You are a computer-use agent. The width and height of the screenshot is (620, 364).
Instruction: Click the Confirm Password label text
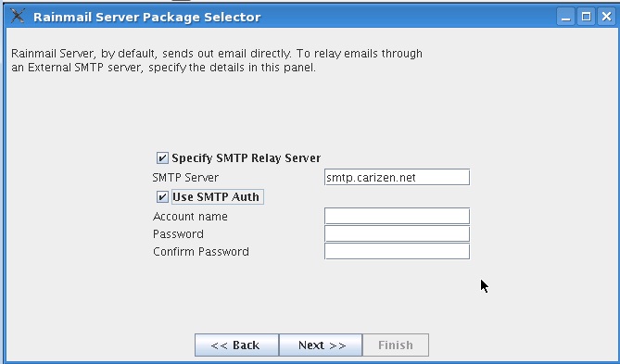click(201, 251)
